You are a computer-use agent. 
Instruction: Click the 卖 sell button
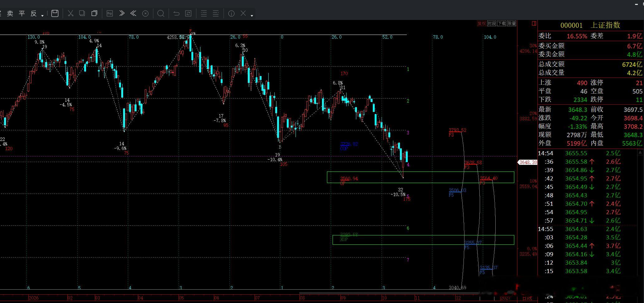tap(10, 13)
